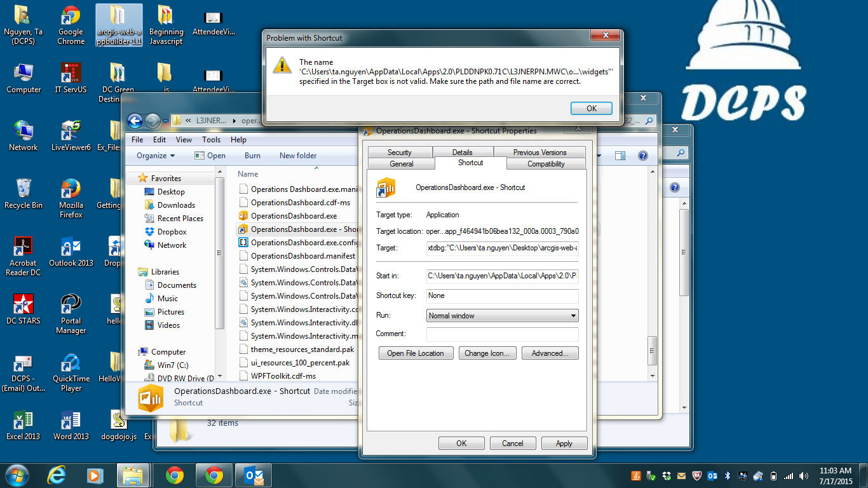The image size is (868, 488).
Task: Open the Run window mode dropdown
Action: point(502,316)
